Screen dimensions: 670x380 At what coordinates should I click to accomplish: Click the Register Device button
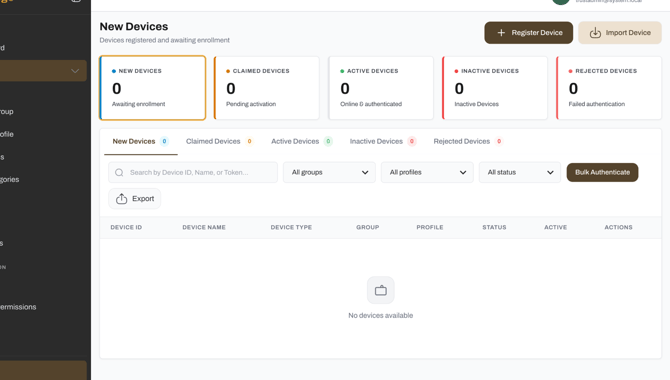coord(529,32)
